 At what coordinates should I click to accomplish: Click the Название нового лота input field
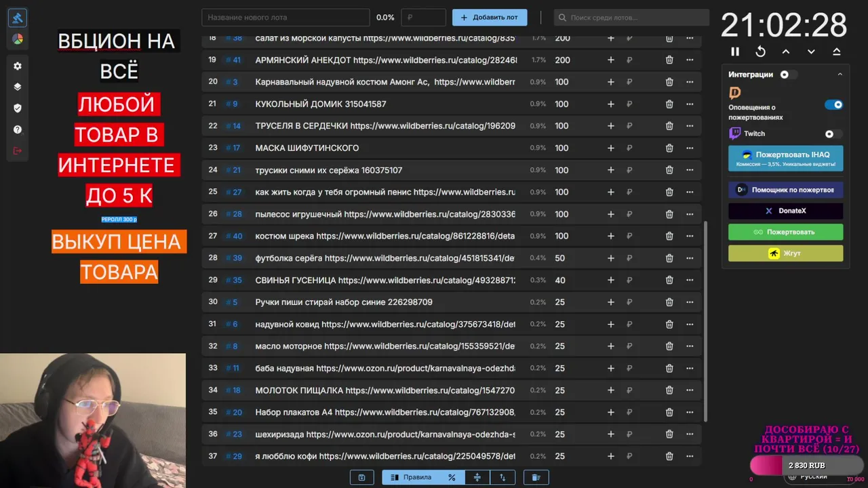[x=285, y=18]
